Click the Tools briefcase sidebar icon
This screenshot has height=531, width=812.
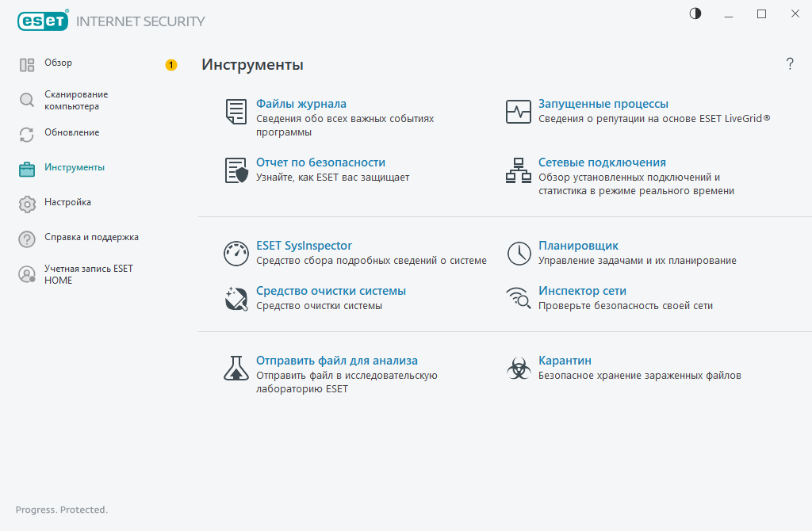coord(27,170)
